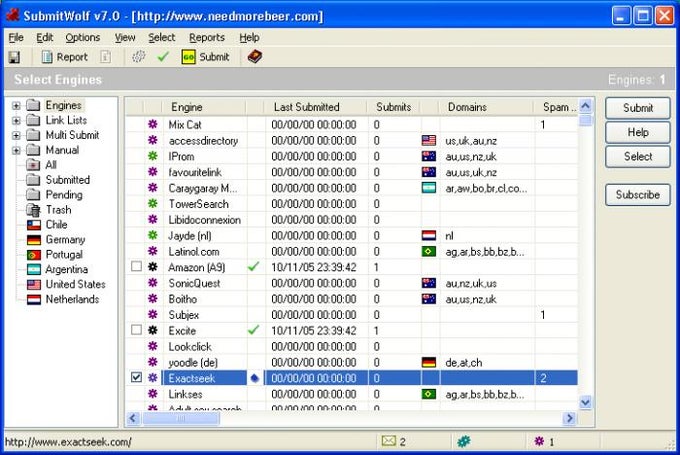Expand the Multi Submit tree node

point(16,135)
